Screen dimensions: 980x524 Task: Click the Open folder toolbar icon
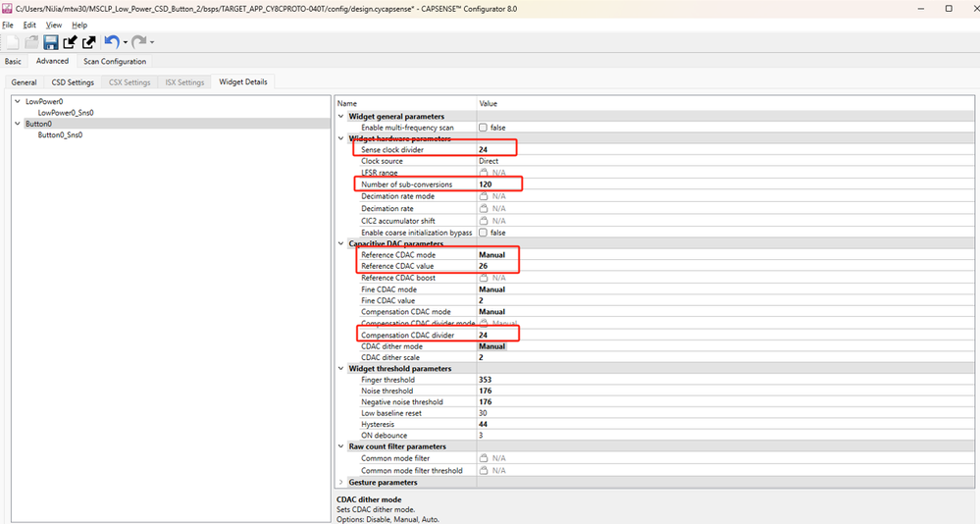pyautogui.click(x=31, y=42)
